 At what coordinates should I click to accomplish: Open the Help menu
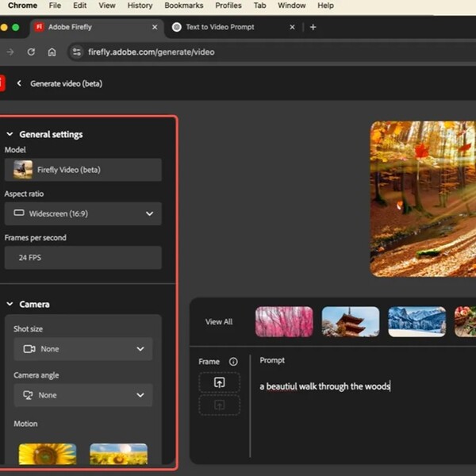click(x=326, y=6)
